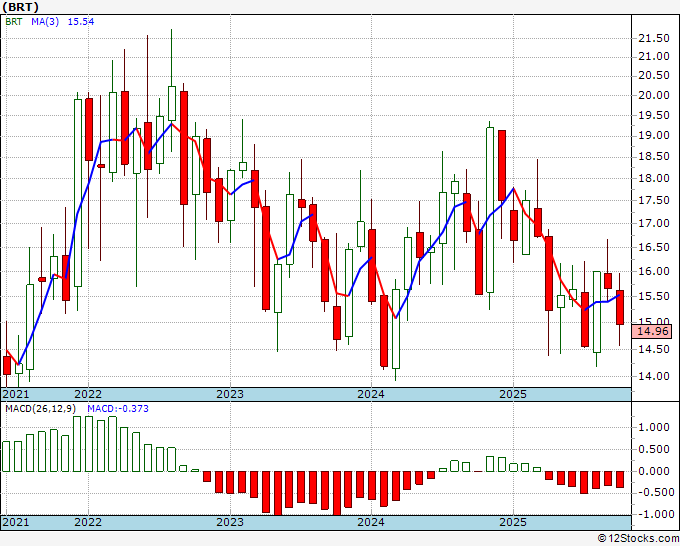
Task: Click the 0.500 MACD axis label
Action: coord(654,449)
